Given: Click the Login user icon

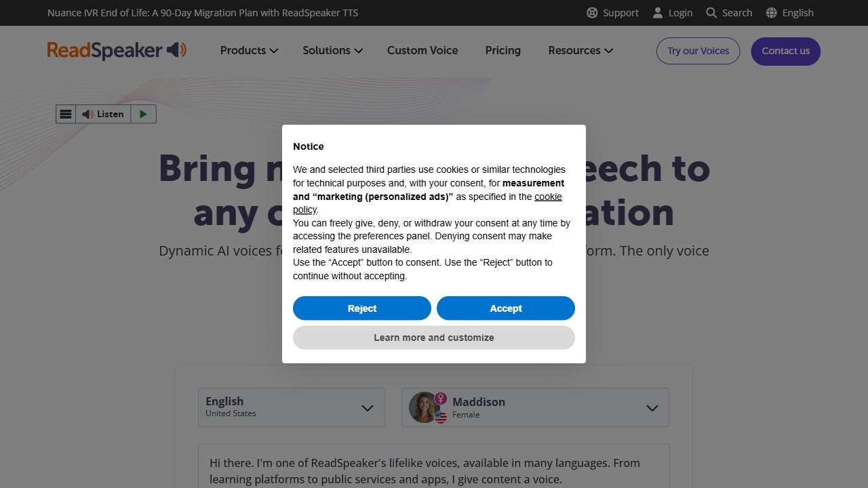Looking at the screenshot, I should [x=658, y=13].
